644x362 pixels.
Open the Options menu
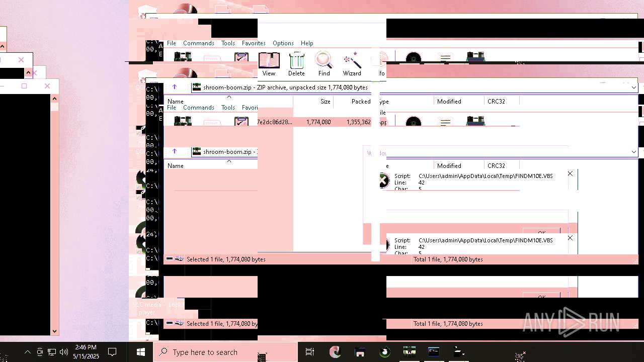point(283,43)
